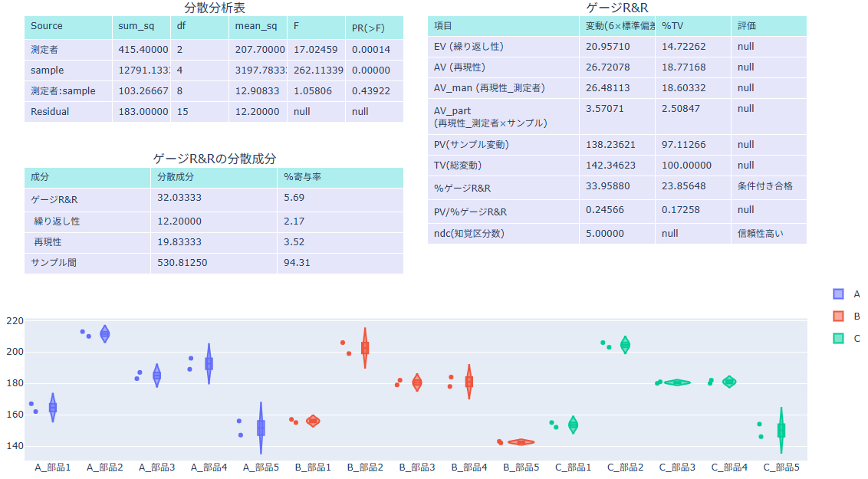Select the red B_部品2 box plot

365,348
